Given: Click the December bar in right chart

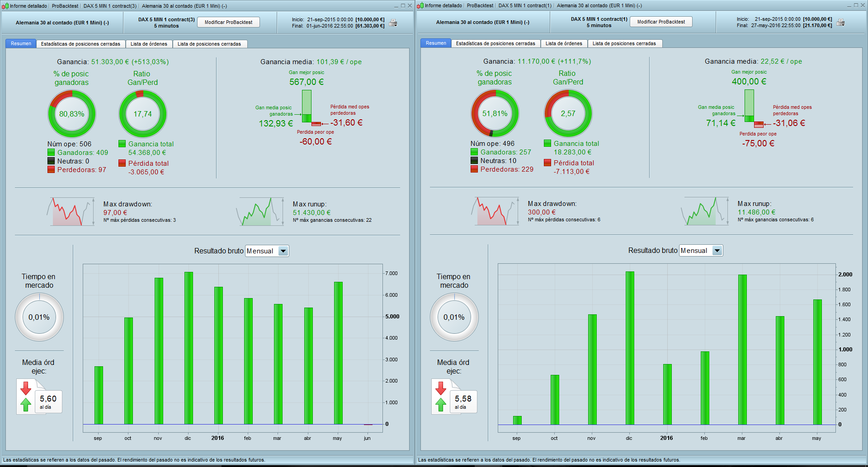Looking at the screenshot, I should [x=630, y=348].
